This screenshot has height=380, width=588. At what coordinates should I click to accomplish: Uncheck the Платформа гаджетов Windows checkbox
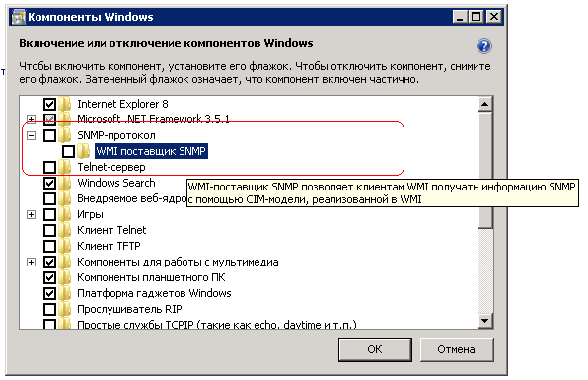click(x=50, y=293)
